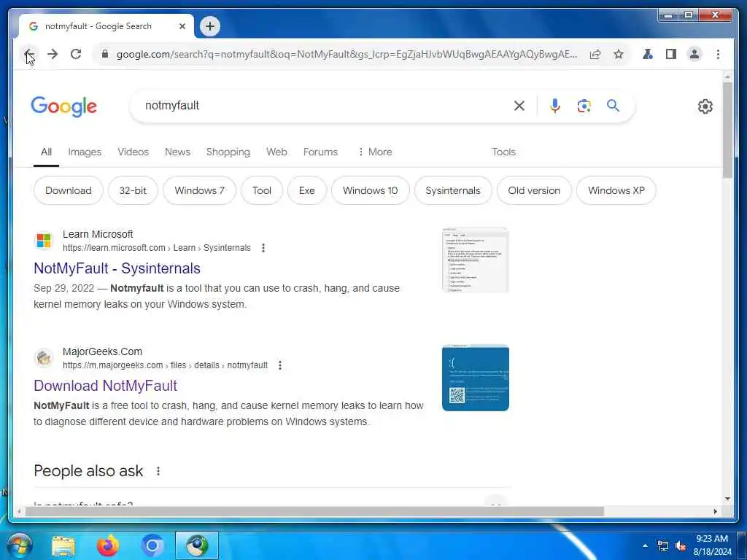Click the horizontal scrollbar thumb
747x560 pixels.
[314, 511]
